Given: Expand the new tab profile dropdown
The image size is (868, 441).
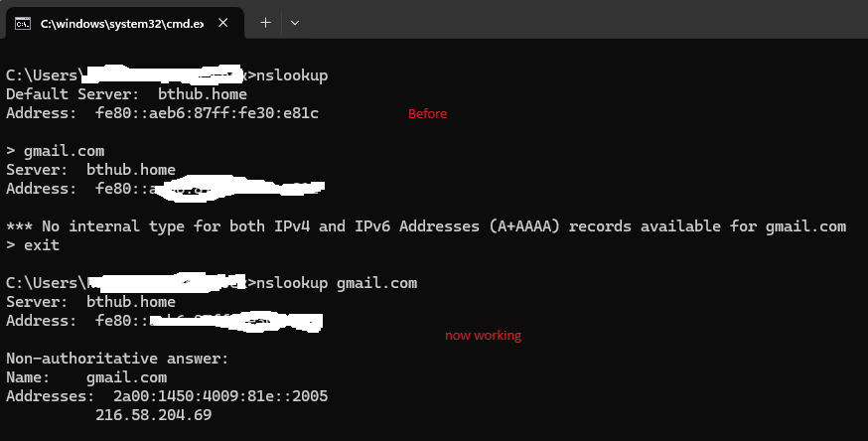Looking at the screenshot, I should point(295,22).
